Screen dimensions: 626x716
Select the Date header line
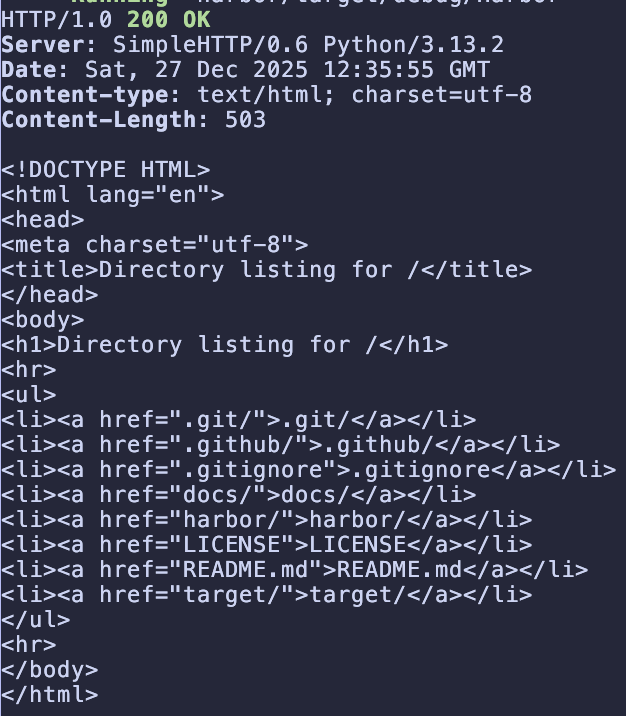click(246, 70)
